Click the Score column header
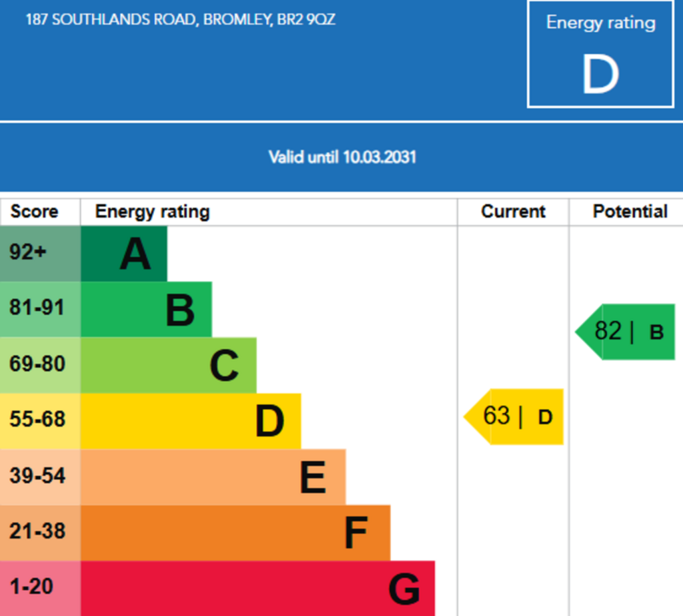The width and height of the screenshot is (683, 616). coord(35,212)
